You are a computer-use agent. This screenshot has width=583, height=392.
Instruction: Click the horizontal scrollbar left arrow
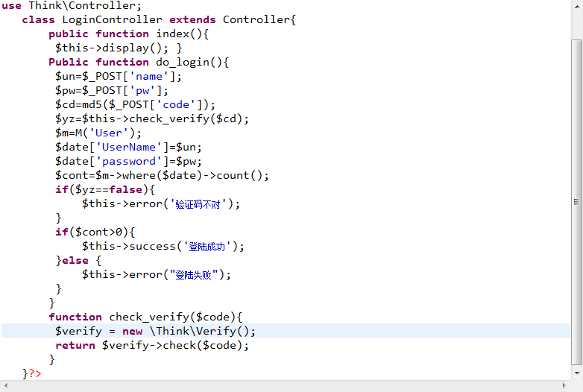pos(6,385)
